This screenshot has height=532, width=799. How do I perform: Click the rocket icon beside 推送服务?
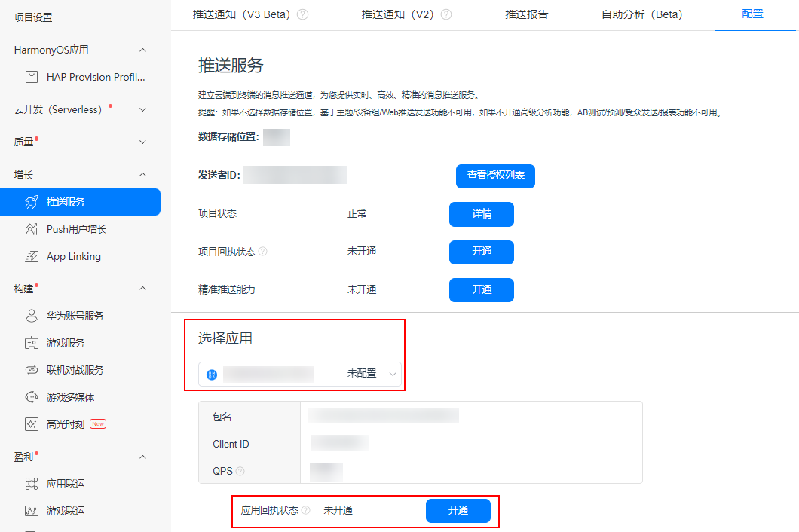32,202
